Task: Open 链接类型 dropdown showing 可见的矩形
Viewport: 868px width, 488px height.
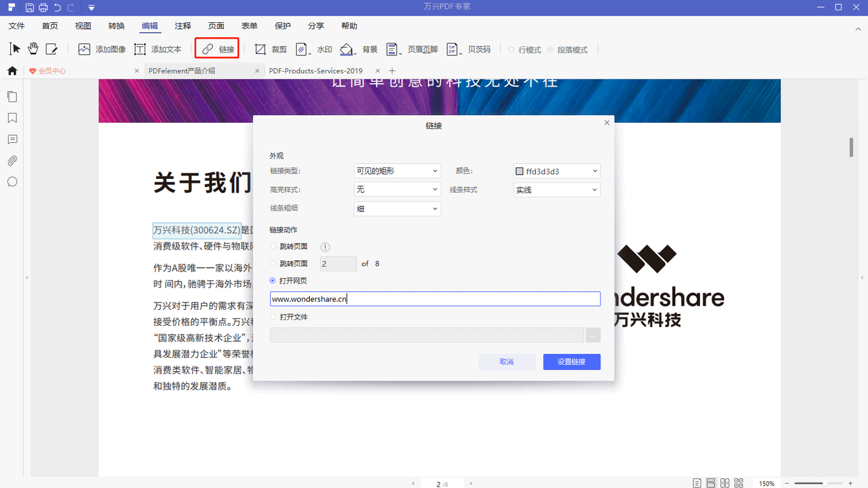Action: 397,171
